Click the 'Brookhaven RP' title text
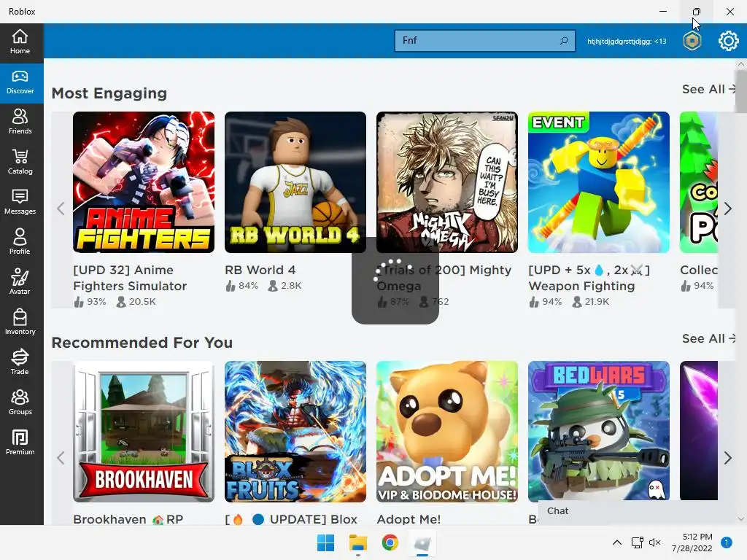Screen dimensions: 747x560 point(128,519)
